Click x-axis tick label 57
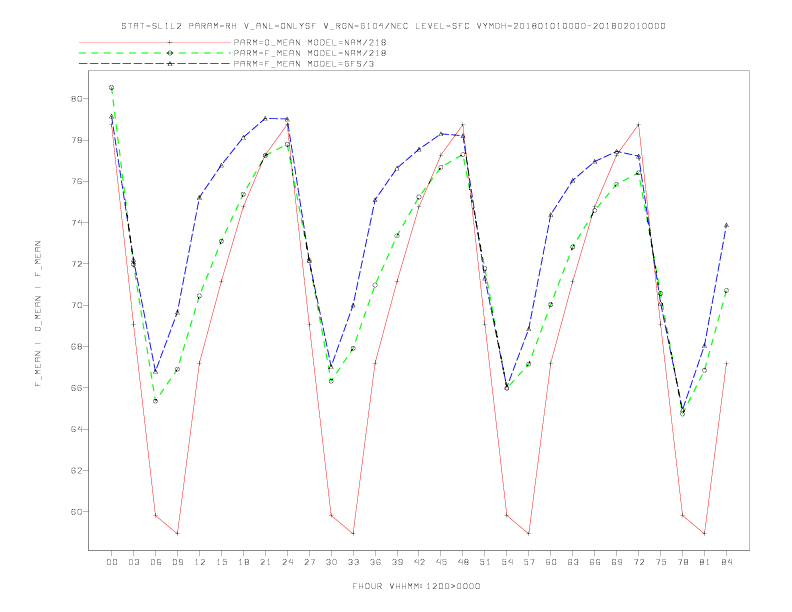This screenshot has width=792, height=612. [529, 562]
